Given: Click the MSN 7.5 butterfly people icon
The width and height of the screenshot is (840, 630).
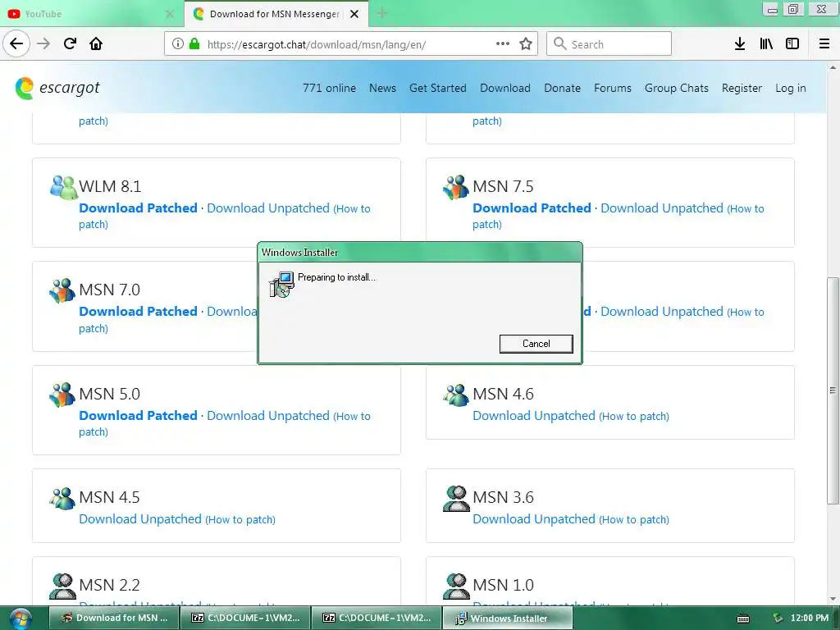Looking at the screenshot, I should (x=456, y=187).
